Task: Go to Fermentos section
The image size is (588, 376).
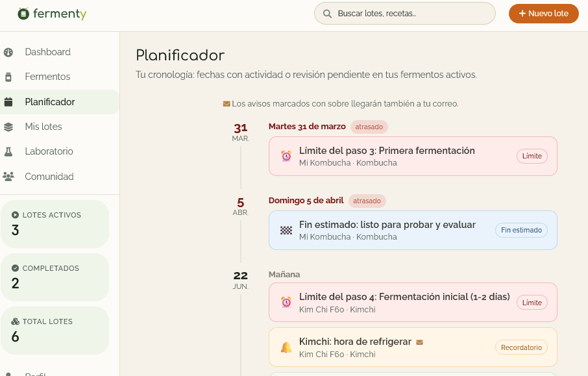Action: (x=60, y=77)
